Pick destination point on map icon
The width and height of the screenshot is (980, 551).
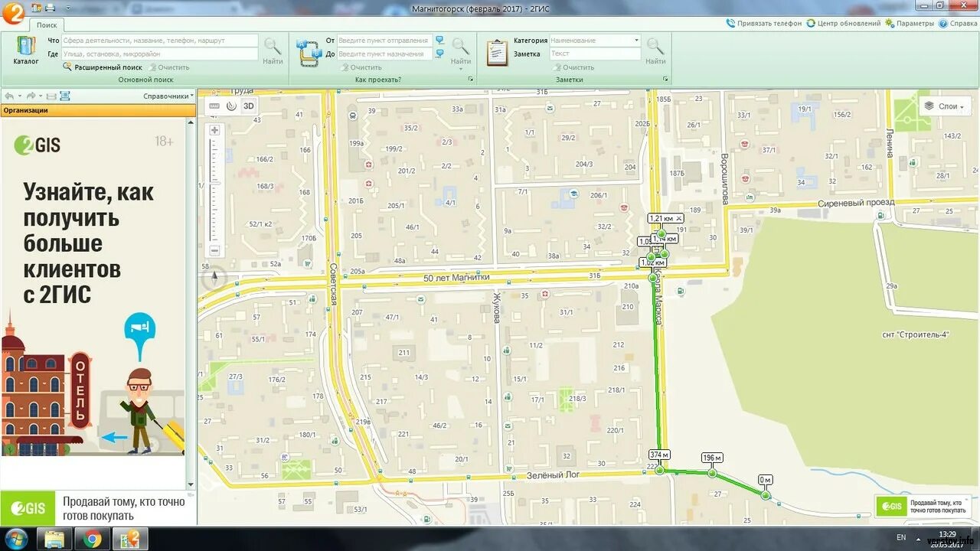(x=439, y=54)
